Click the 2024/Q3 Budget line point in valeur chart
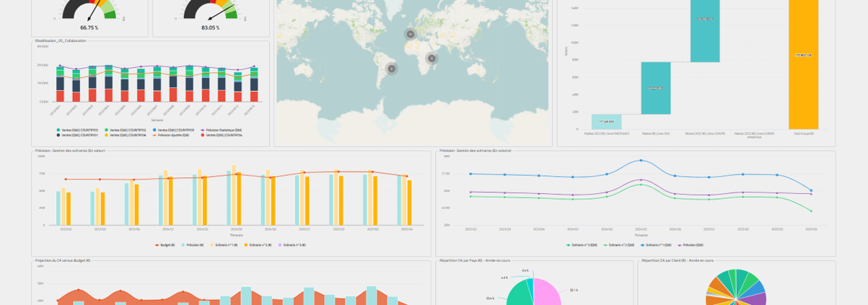The width and height of the screenshot is (868, 305). coord(236,174)
